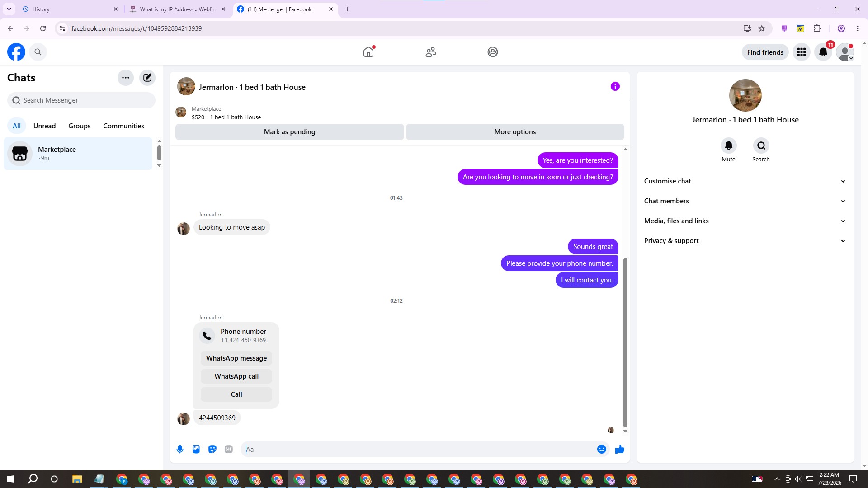Open the account profile avatar menu
This screenshot has width=868, height=488.
[845, 52]
